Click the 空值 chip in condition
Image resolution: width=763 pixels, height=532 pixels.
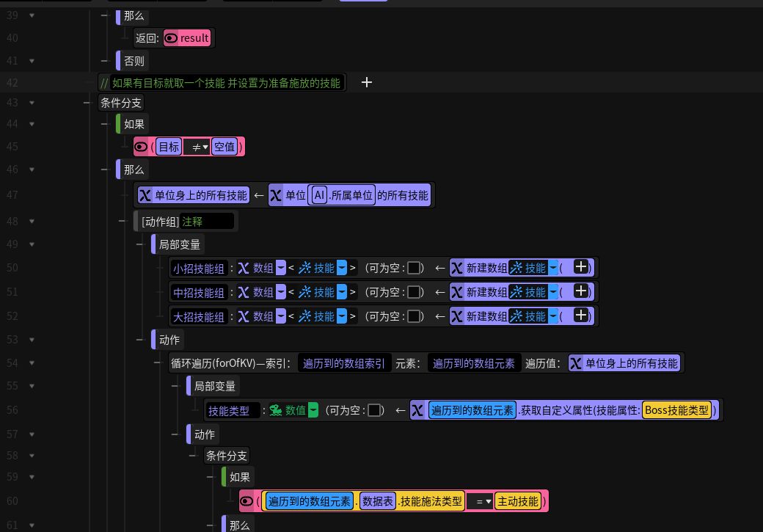(224, 147)
